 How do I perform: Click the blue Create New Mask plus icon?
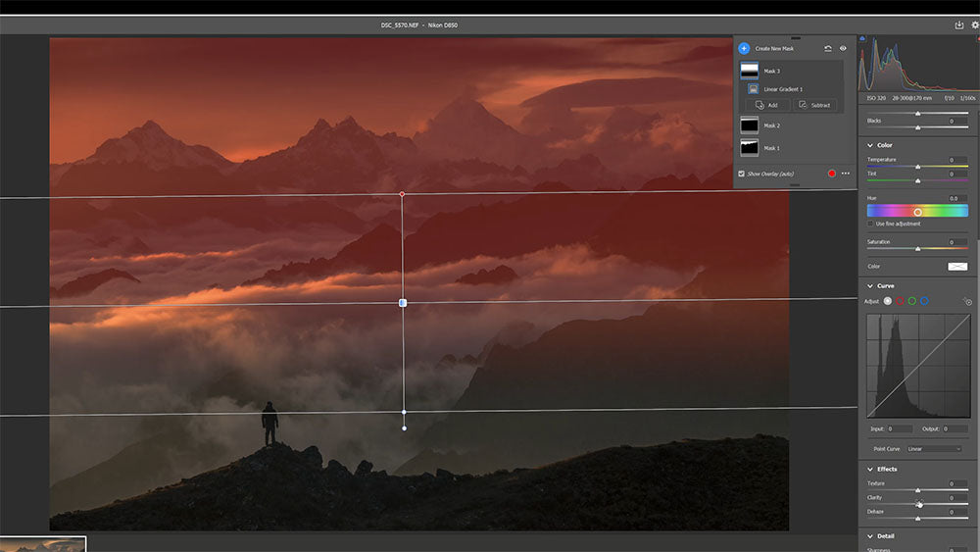point(744,48)
